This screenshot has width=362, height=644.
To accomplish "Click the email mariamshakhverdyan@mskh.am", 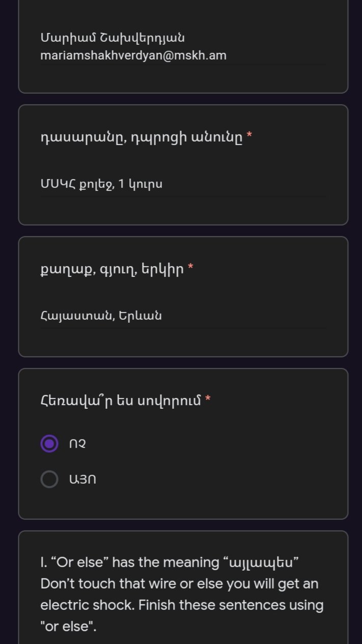I will pyautogui.click(x=133, y=55).
